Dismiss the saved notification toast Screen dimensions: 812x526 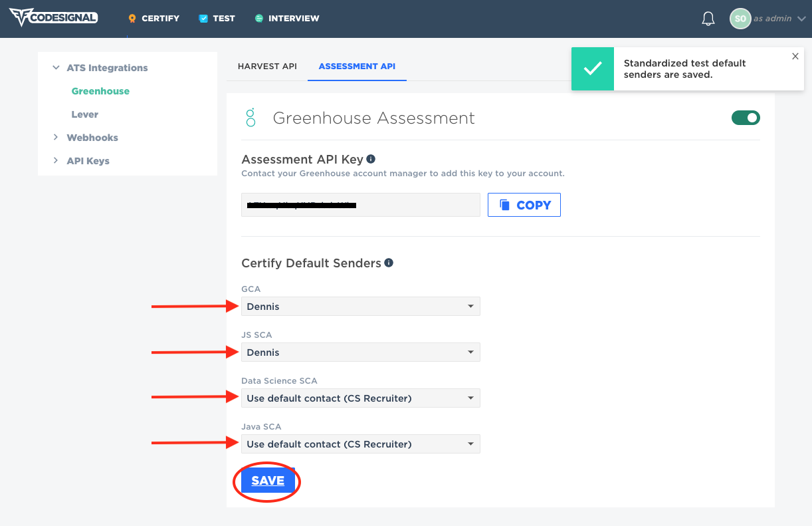coord(795,57)
